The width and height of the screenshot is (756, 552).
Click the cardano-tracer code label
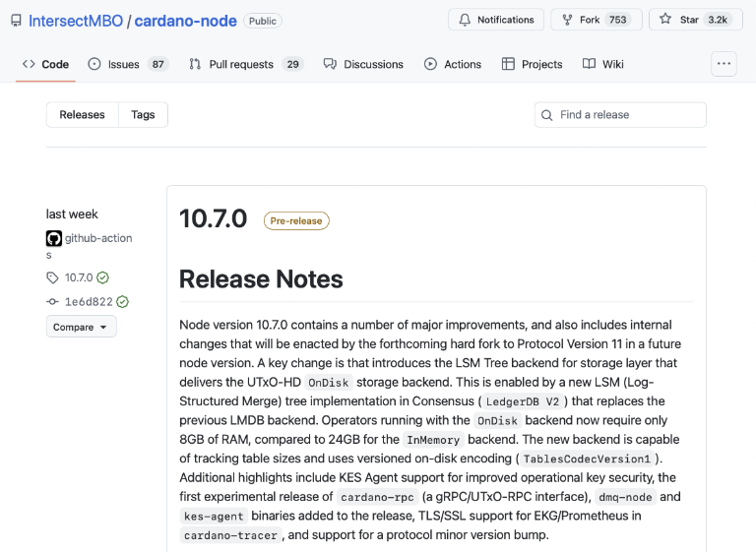click(230, 535)
